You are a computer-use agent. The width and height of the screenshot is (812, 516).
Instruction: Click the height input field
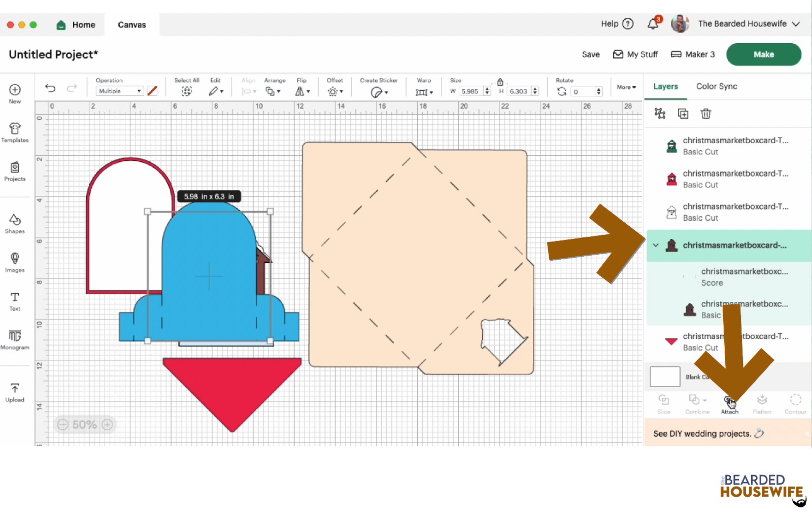click(519, 91)
